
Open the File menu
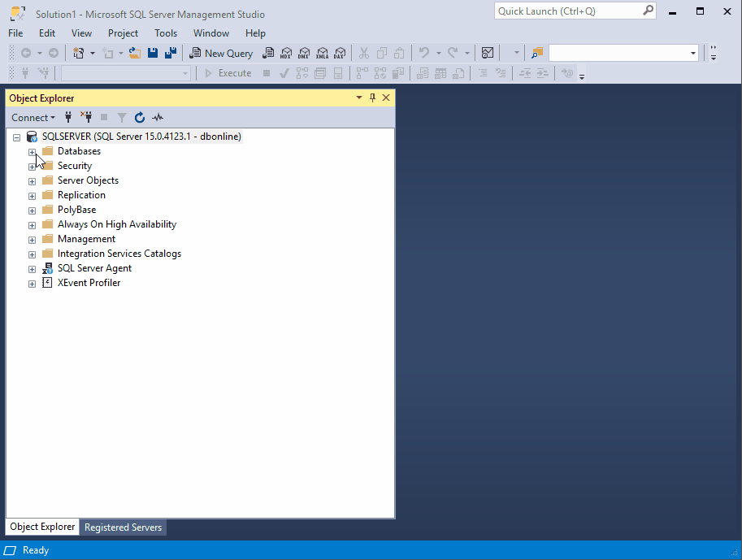[x=15, y=33]
